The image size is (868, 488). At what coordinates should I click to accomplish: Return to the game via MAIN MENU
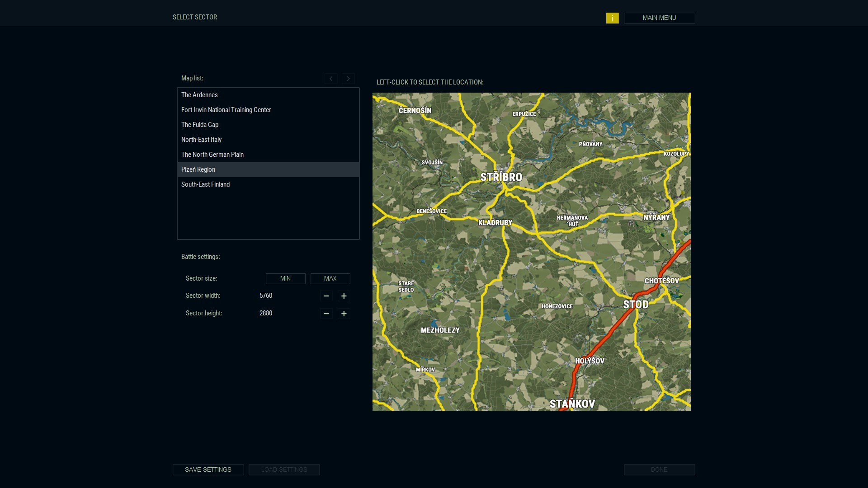click(x=659, y=18)
